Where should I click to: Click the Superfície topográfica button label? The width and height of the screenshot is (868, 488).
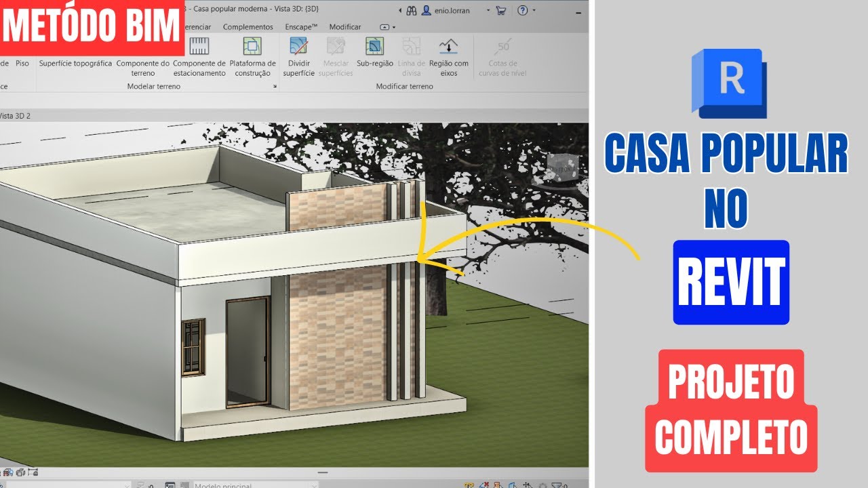point(75,64)
